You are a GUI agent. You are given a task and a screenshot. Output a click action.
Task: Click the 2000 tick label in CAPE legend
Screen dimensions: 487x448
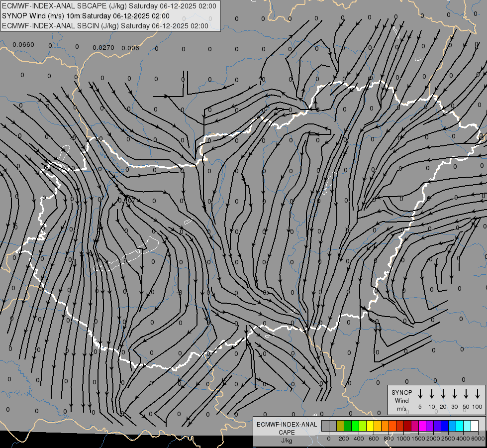[433, 439]
